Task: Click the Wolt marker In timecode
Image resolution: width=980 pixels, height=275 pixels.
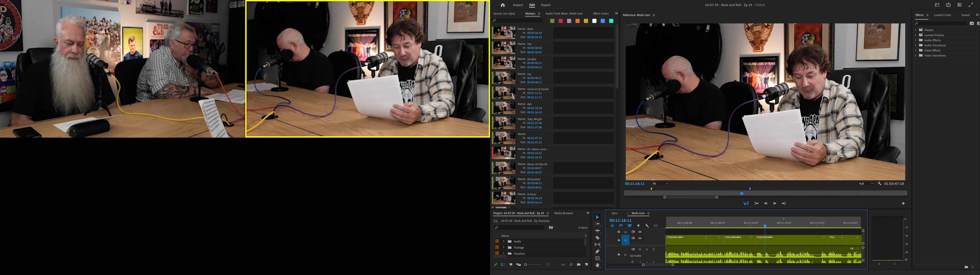Action: click(534, 33)
